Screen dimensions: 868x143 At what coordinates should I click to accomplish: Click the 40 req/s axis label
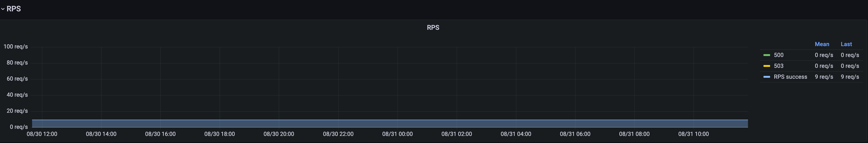(17, 95)
